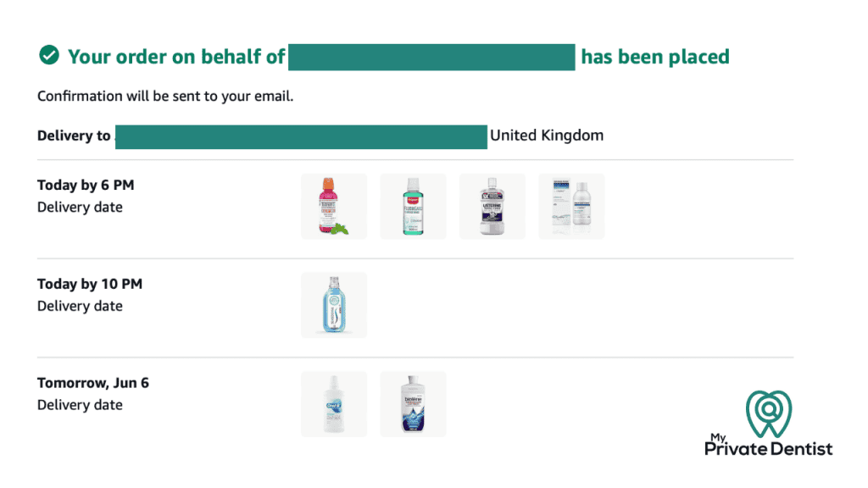Select the 'Today by 10 PM' delivery heading
The height and width of the screenshot is (488, 868).
[x=90, y=285]
